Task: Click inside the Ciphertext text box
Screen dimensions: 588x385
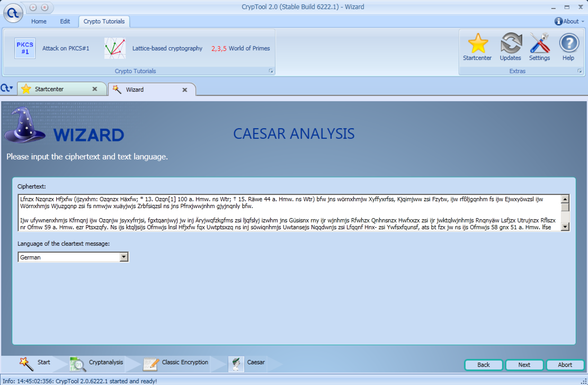Action: [290, 213]
